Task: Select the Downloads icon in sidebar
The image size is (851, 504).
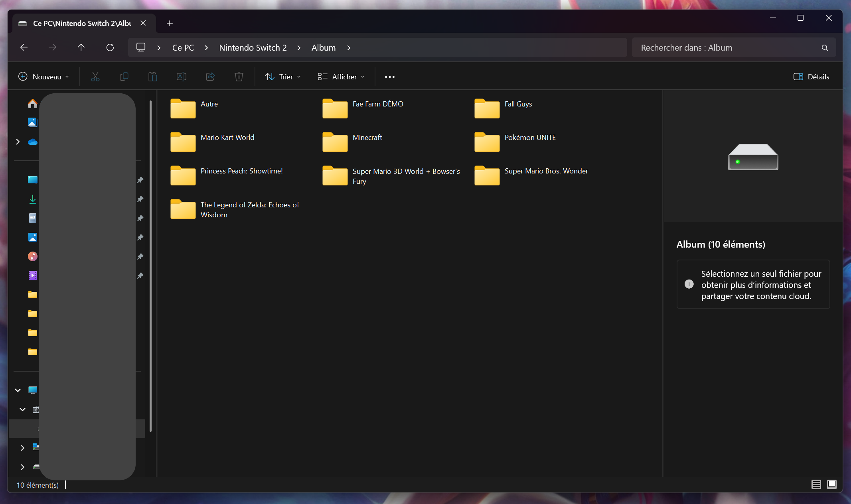Action: tap(33, 199)
